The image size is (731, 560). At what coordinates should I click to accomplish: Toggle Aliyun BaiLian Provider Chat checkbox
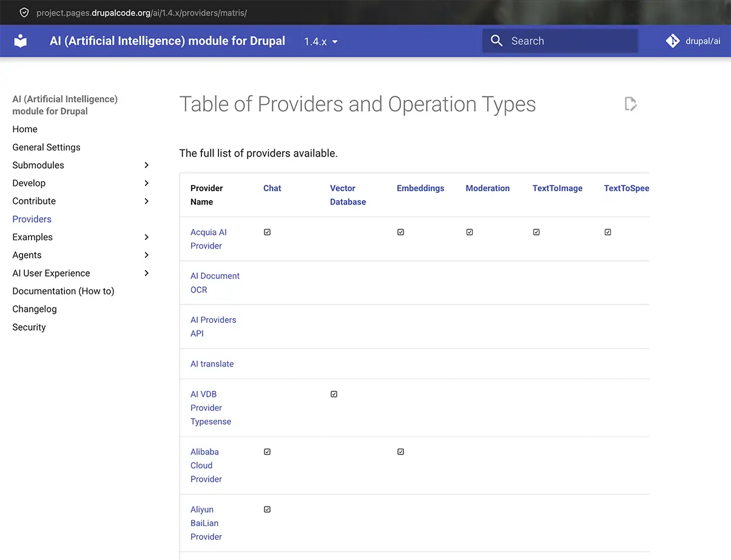coord(267,509)
